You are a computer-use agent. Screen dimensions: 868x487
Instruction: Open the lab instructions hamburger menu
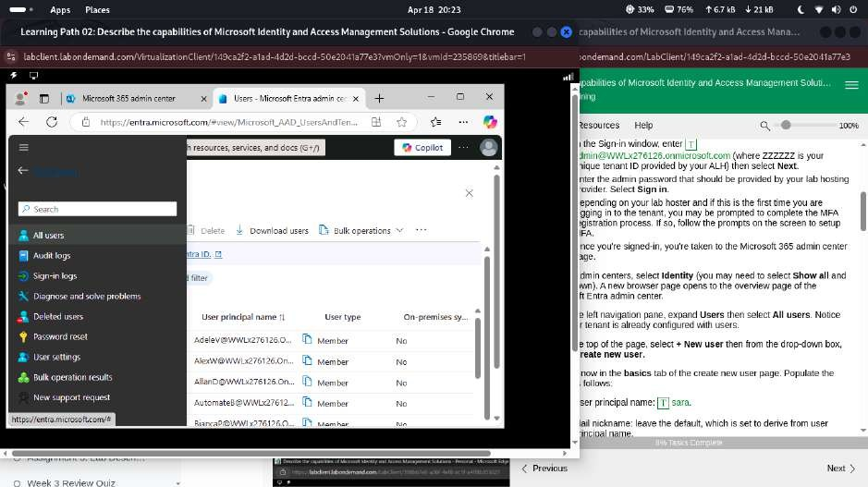(x=851, y=83)
